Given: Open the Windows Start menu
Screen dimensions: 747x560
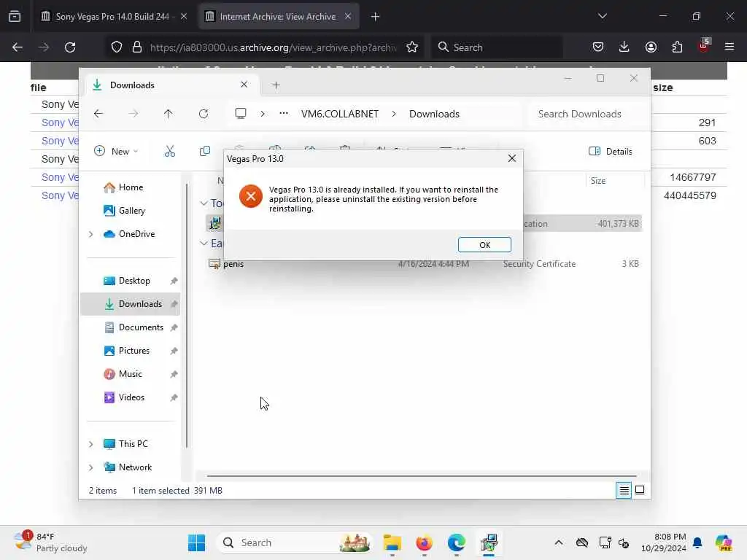Looking at the screenshot, I should (x=196, y=542).
